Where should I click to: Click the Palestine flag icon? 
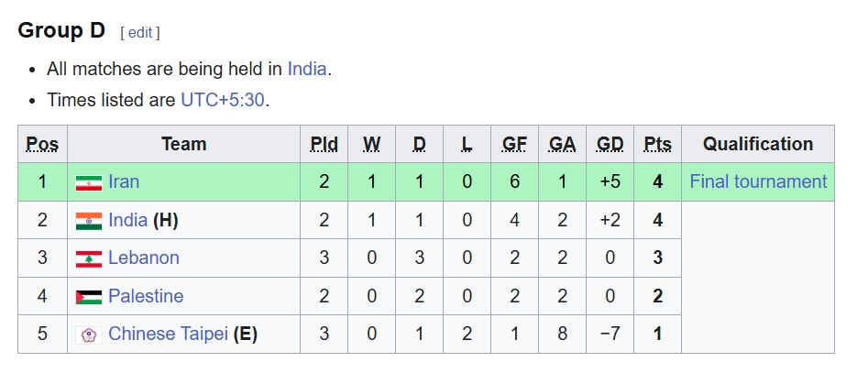89,297
